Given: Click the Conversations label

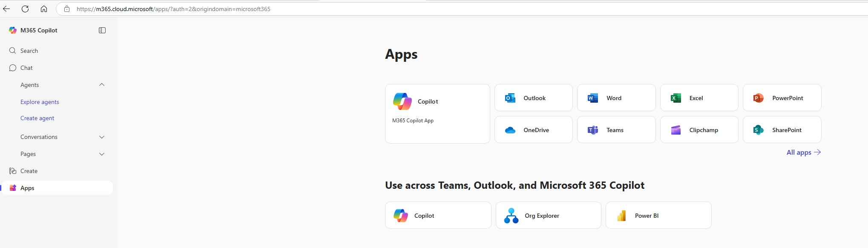Looking at the screenshot, I should click(39, 137).
